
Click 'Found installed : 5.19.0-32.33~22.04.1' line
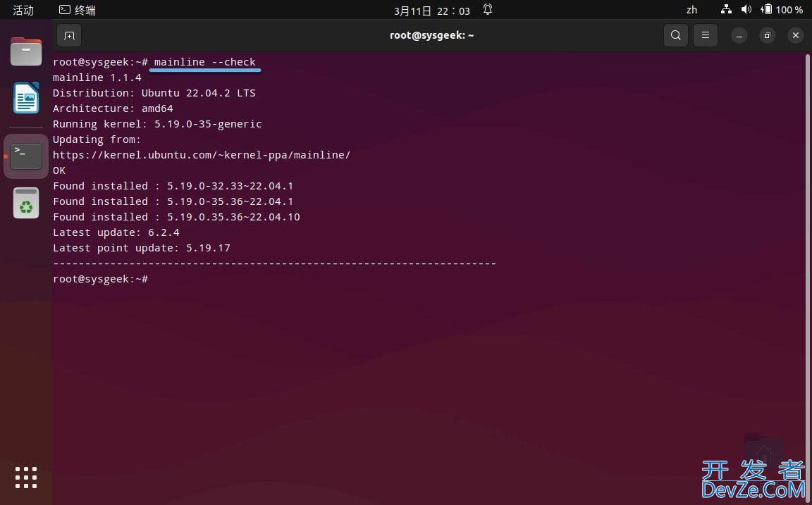(173, 186)
